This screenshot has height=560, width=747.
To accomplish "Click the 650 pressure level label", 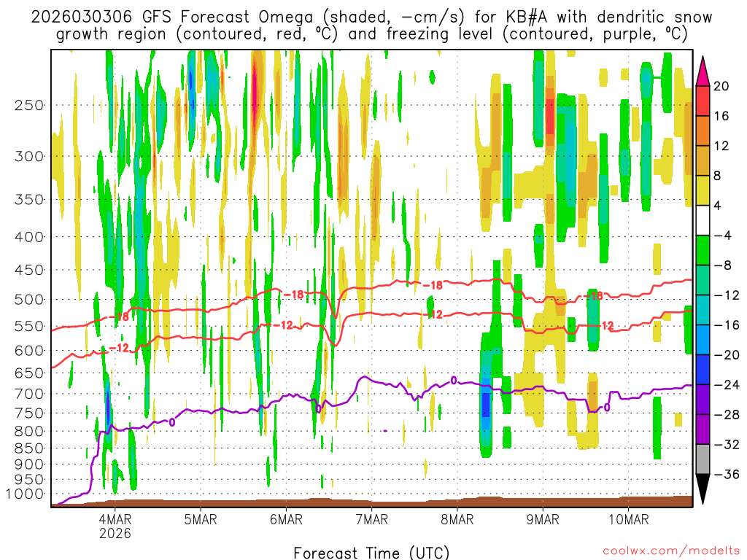I will (29, 373).
